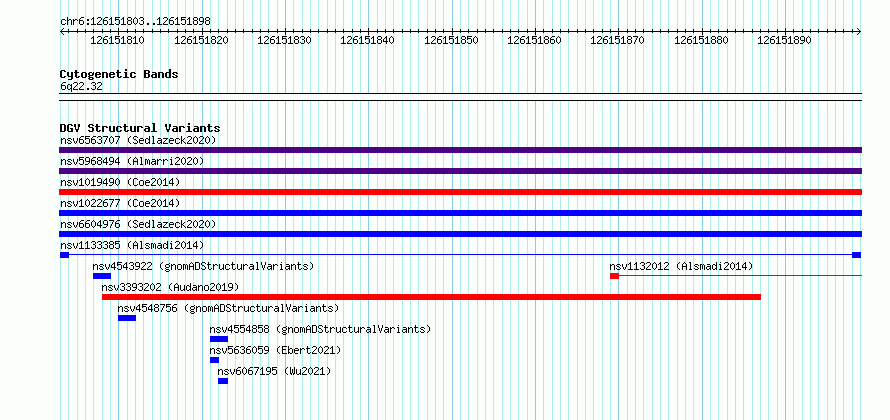Select the nsv1019490 red variant bar

460,192
